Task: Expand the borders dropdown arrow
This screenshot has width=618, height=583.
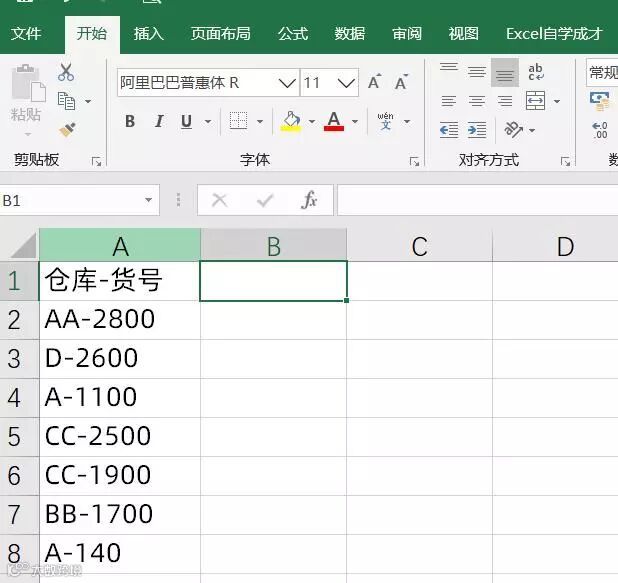Action: [260, 121]
